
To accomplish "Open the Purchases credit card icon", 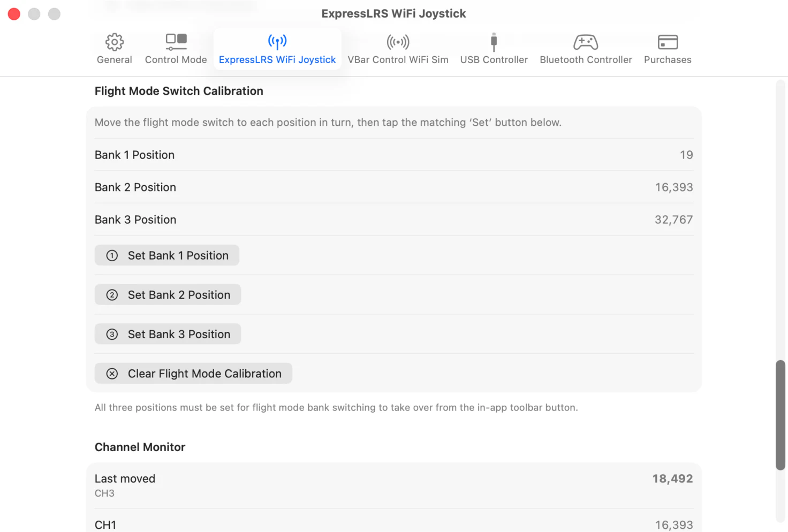I will point(668,42).
